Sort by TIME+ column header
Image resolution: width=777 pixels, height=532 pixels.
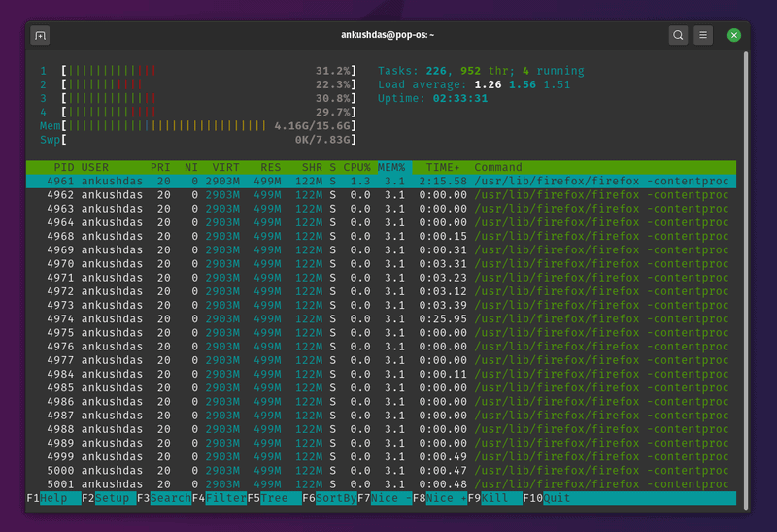pos(443,167)
